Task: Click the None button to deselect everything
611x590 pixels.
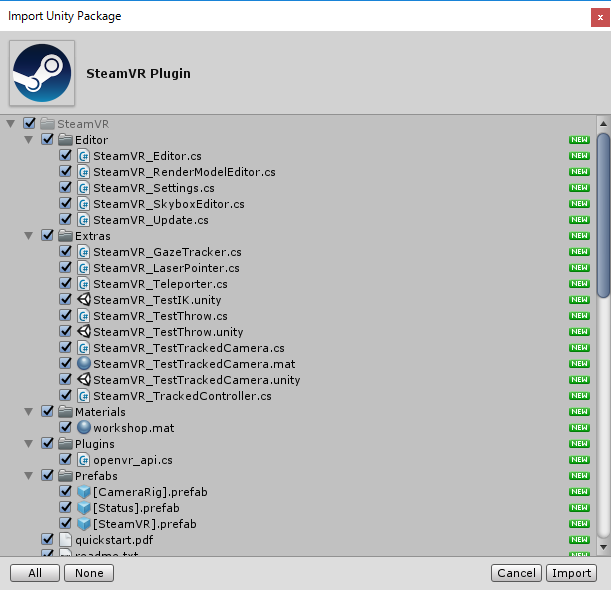Action: click(89, 573)
